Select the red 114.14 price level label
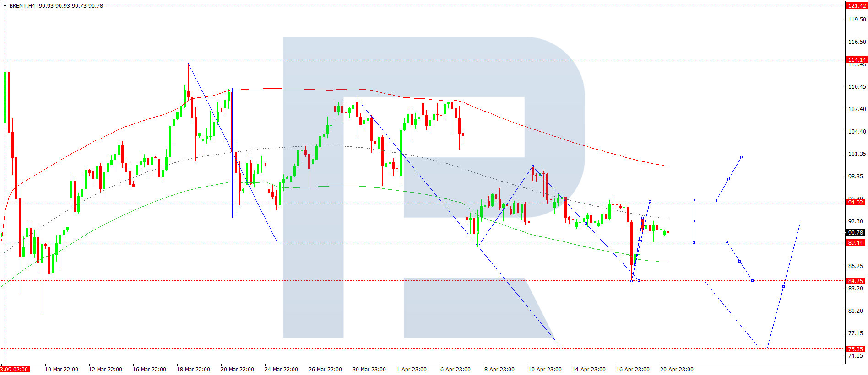The height and width of the screenshot is (375, 868). click(x=856, y=59)
